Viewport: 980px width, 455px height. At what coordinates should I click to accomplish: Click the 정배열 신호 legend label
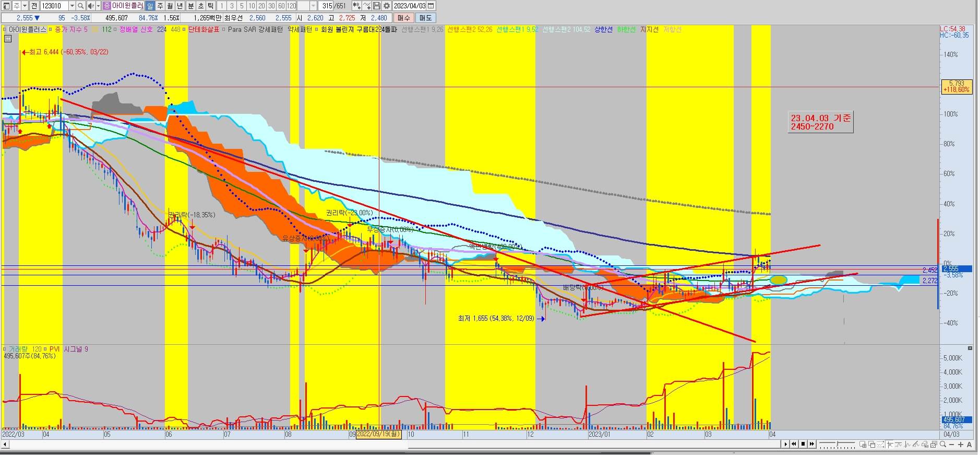pyautogui.click(x=136, y=30)
